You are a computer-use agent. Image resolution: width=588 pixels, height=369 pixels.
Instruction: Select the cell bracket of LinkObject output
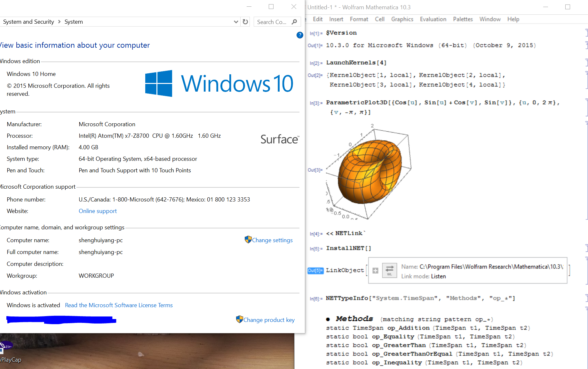click(586, 271)
